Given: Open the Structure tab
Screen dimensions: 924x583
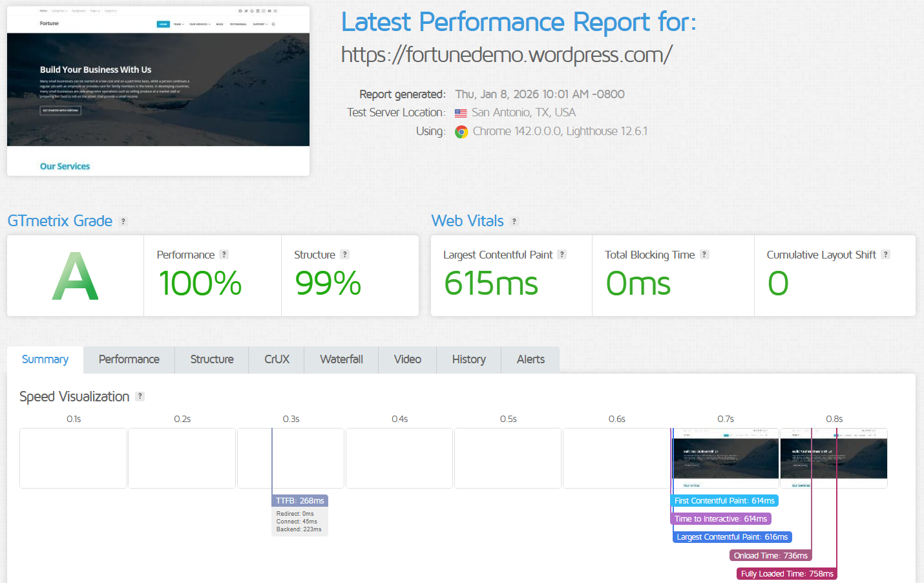Looking at the screenshot, I should tap(212, 359).
